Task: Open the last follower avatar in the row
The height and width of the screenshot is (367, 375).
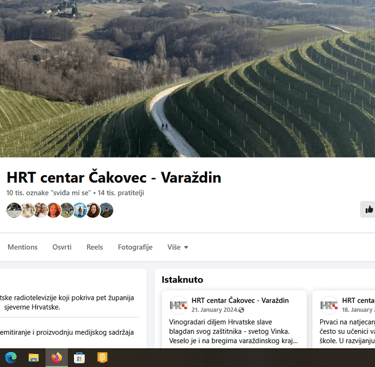Action: tap(106, 210)
